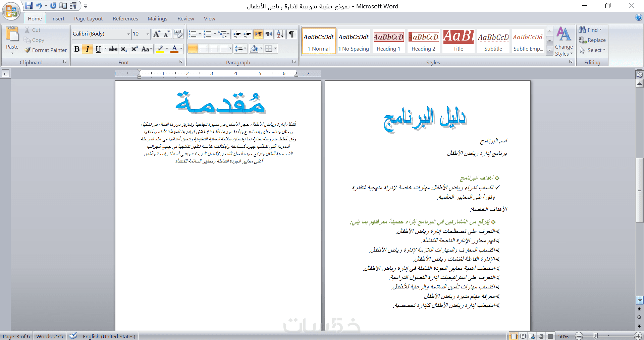The image size is (644, 340).
Task: Click the proofing errors status icon
Action: [x=73, y=336]
